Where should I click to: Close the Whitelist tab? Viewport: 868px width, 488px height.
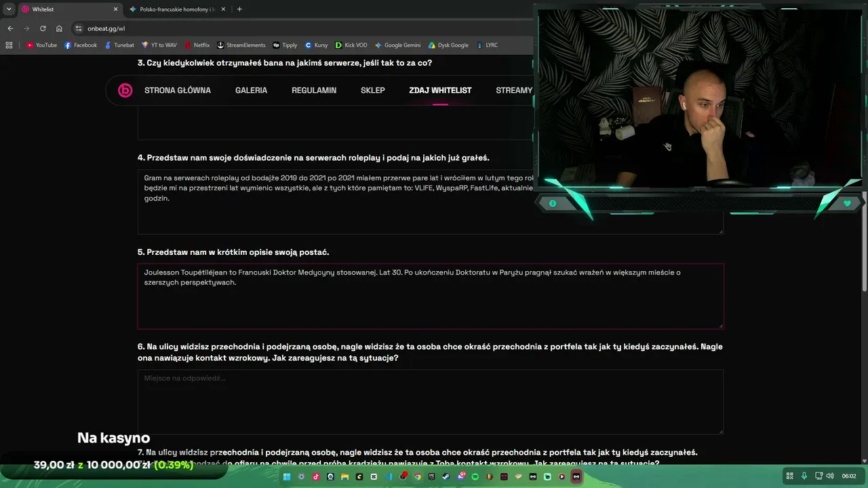(x=115, y=9)
